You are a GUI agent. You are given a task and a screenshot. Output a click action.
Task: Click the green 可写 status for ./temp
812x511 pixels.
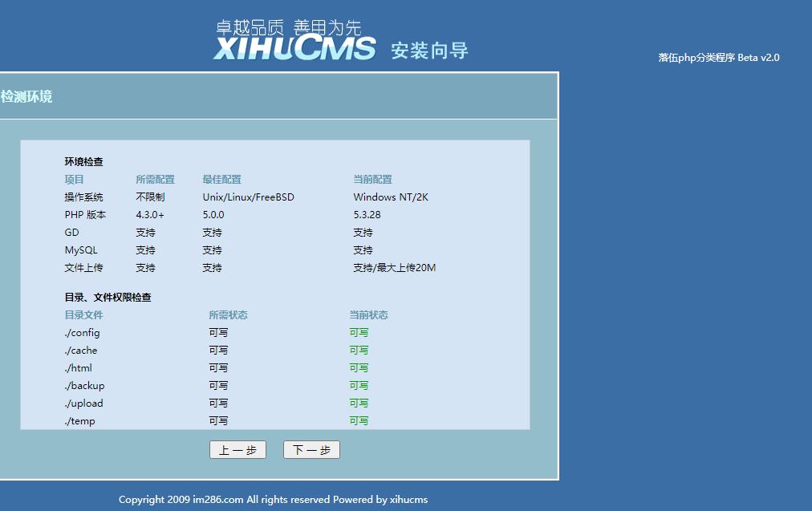point(359,421)
